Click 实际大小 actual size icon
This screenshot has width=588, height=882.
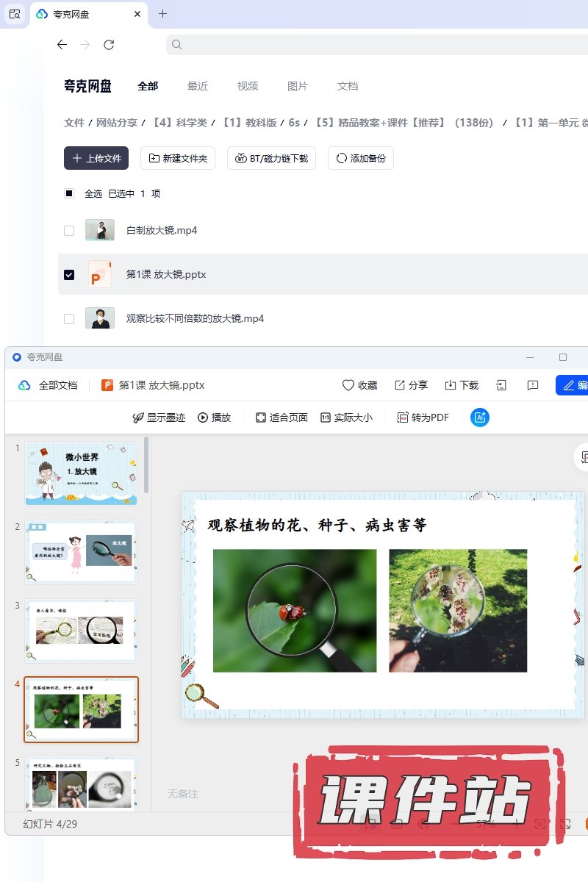point(326,417)
